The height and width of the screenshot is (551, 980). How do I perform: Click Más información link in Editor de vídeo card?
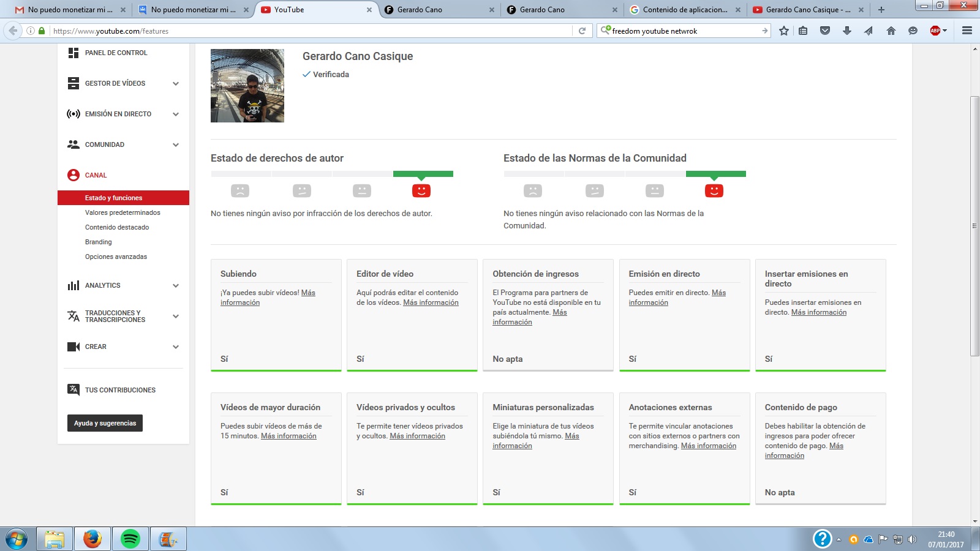(x=431, y=302)
